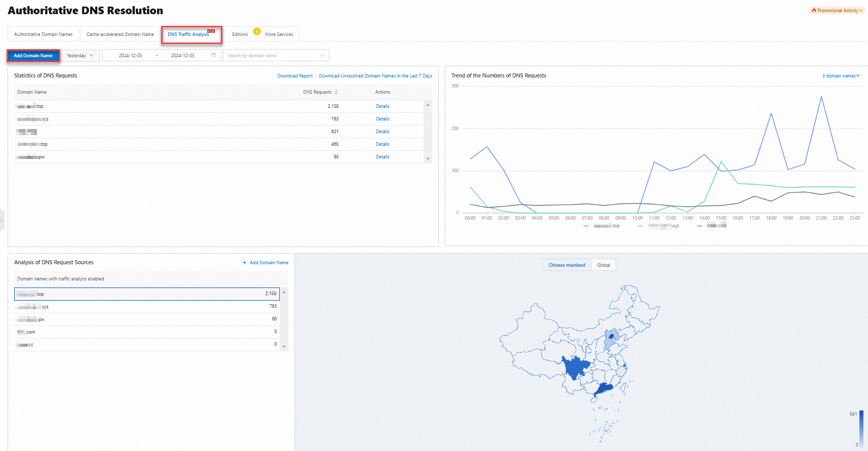Select the .pw domain row in sources list
This screenshot has height=451, width=868.
coord(146,319)
